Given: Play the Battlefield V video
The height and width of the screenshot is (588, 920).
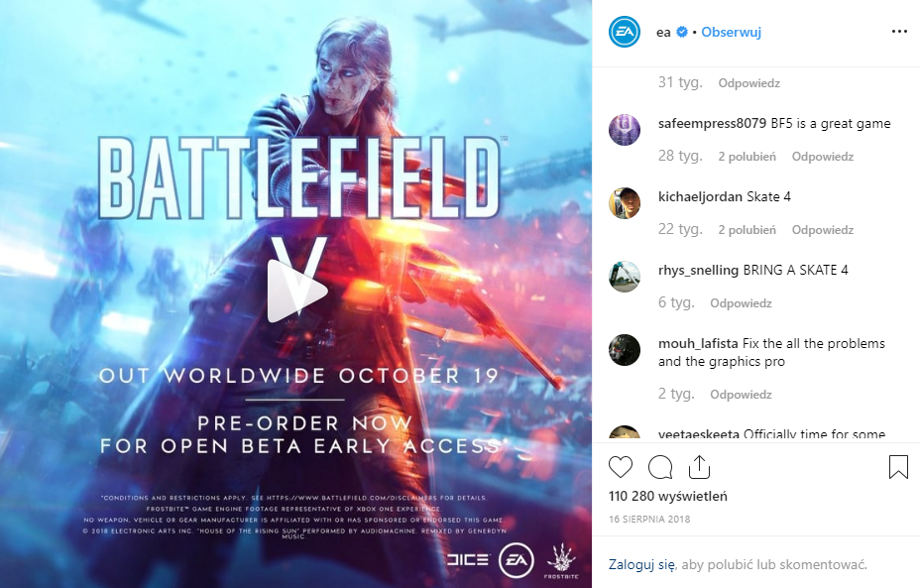Looking at the screenshot, I should [x=296, y=292].
